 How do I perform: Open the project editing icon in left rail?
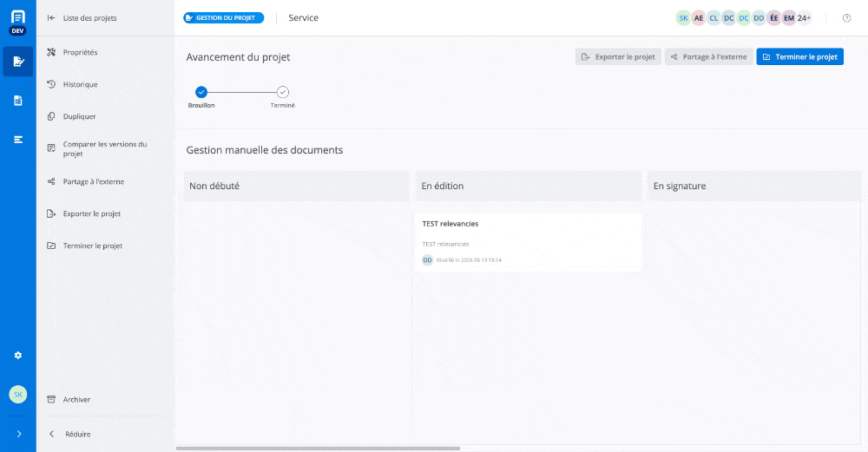tap(17, 62)
